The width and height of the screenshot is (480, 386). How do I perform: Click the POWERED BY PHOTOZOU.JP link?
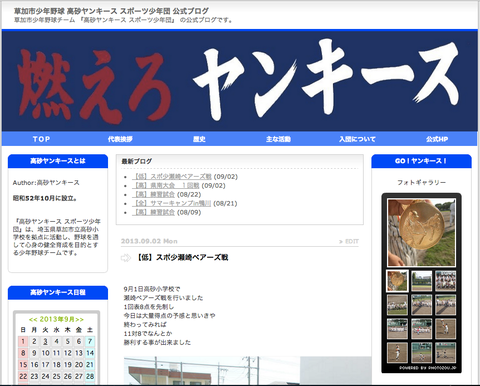tap(428, 368)
